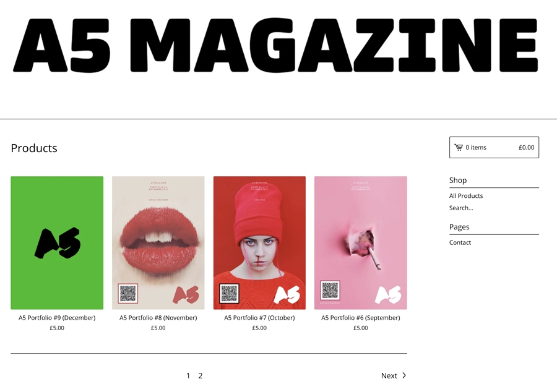Click the Next arrow chevron
557x392 pixels.
pos(404,375)
